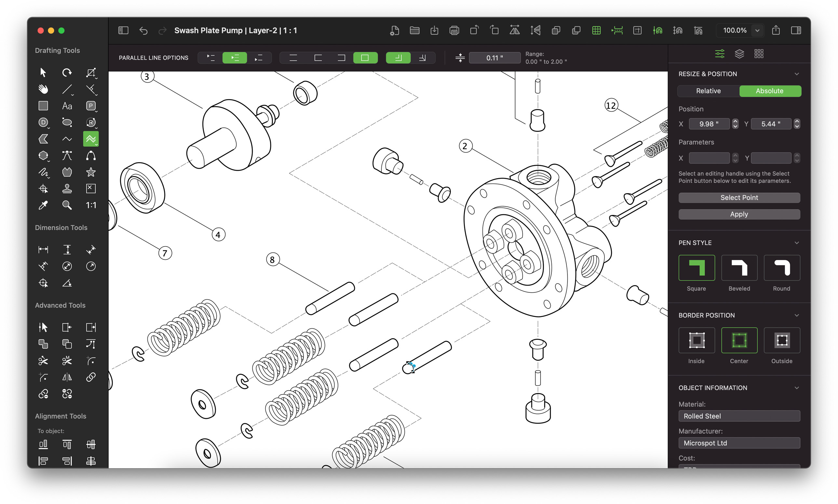
Task: Click the Apply button
Action: [x=739, y=214]
